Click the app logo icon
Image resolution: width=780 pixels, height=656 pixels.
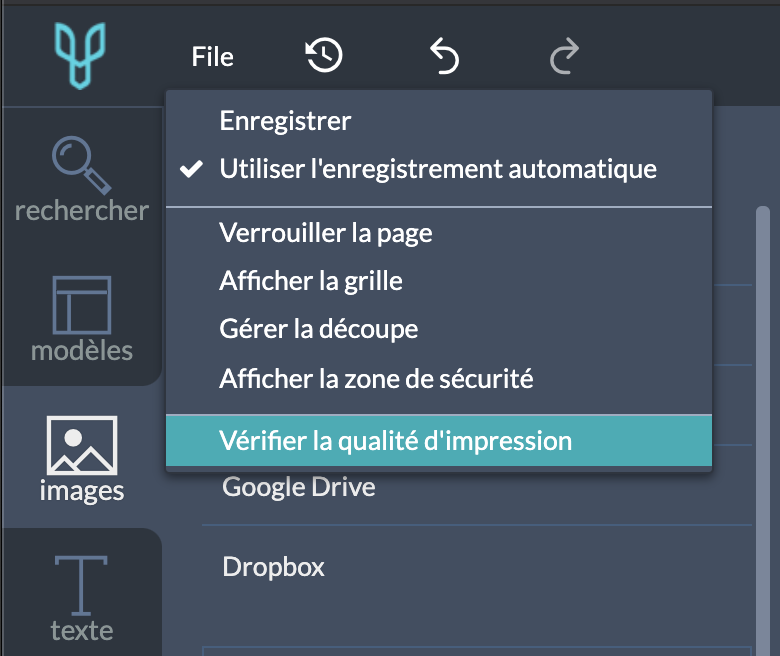[x=80, y=55]
